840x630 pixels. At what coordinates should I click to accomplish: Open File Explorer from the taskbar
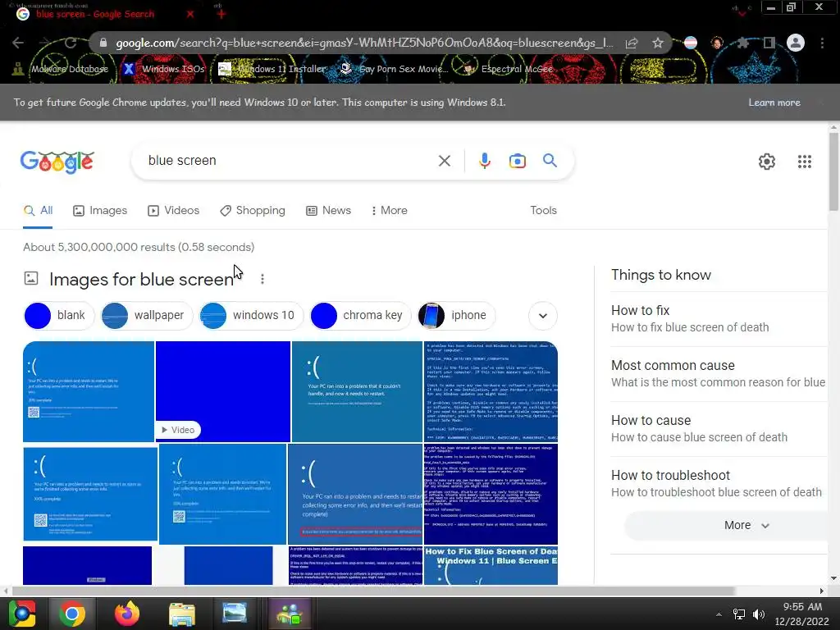pos(182,614)
